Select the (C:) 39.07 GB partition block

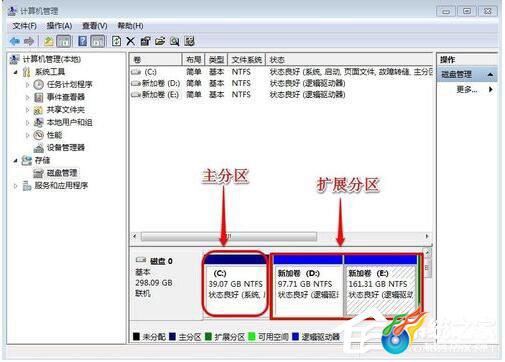235,285
